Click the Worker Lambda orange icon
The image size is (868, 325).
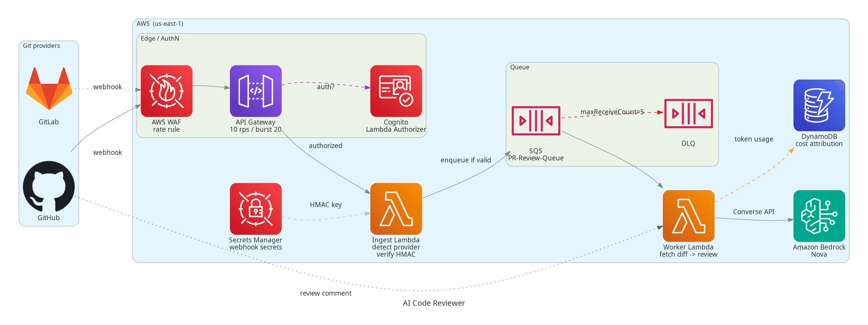pos(688,216)
